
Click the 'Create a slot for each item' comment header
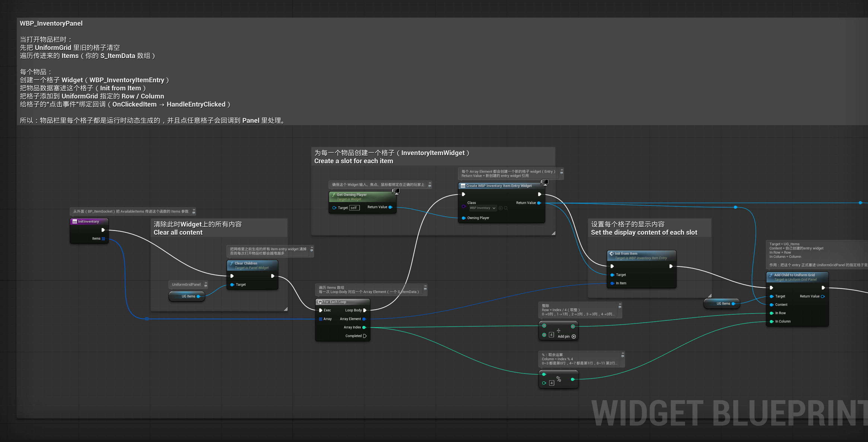(433, 157)
